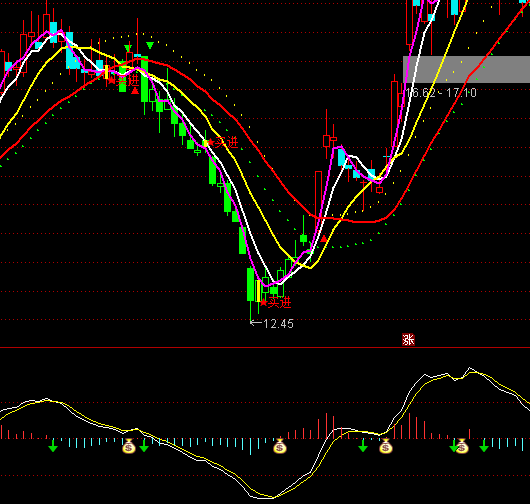The width and height of the screenshot is (530, 504).
Task: Click the rightmost green down arrow in the indicator panel
Action: pos(484,446)
